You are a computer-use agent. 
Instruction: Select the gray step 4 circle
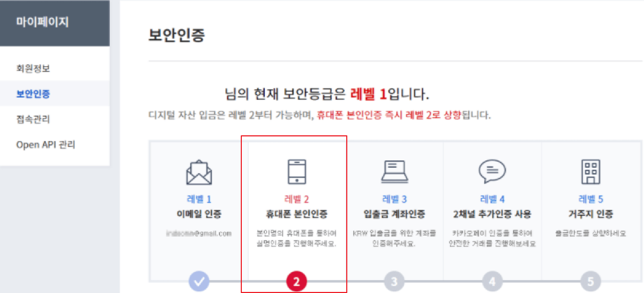click(x=492, y=281)
